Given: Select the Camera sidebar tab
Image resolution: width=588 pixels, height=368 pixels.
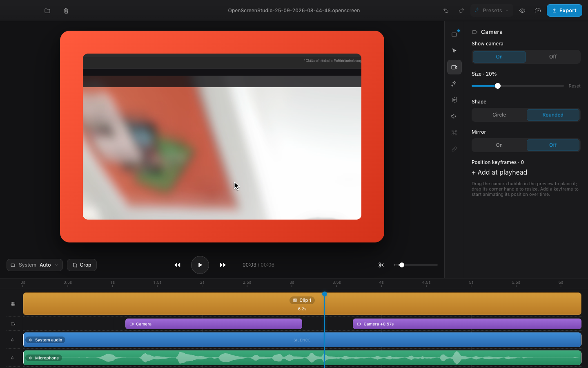Looking at the screenshot, I should 454,67.
